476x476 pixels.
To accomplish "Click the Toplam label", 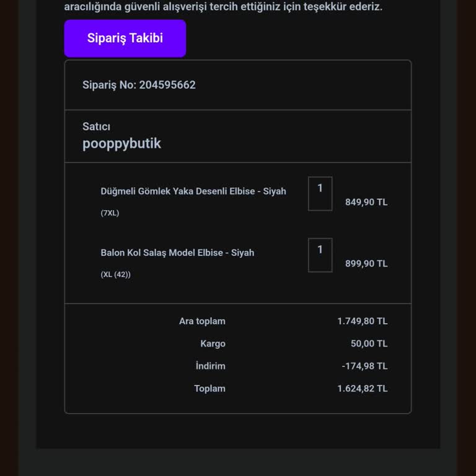I will coord(209,389).
